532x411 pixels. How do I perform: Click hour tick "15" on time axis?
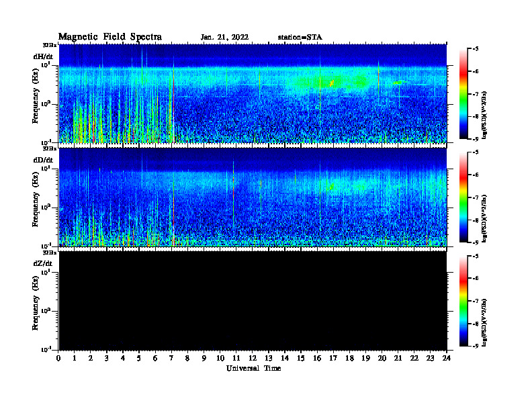301,359
